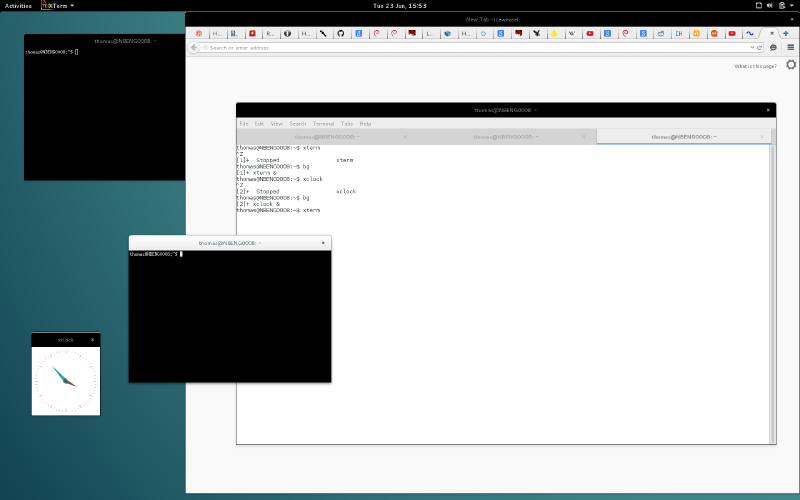Click the chat bubble icon in browser toolbar
The image size is (800, 500).
pyautogui.click(x=773, y=47)
